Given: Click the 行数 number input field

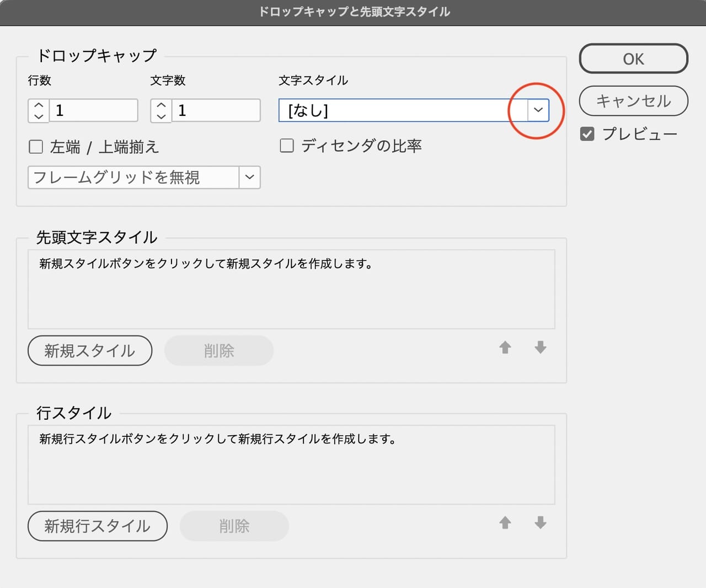Looking at the screenshot, I should tap(93, 110).
